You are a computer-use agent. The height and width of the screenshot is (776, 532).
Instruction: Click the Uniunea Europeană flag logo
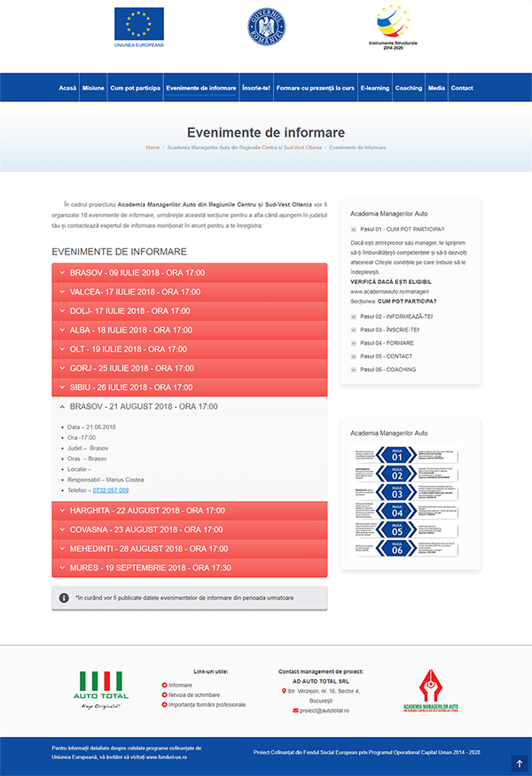tap(139, 26)
